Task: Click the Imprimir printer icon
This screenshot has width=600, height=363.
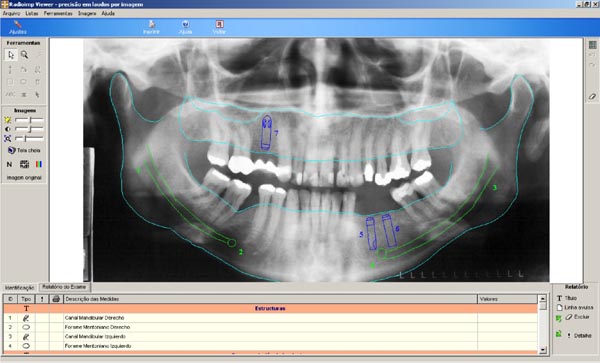Action: 151,28
